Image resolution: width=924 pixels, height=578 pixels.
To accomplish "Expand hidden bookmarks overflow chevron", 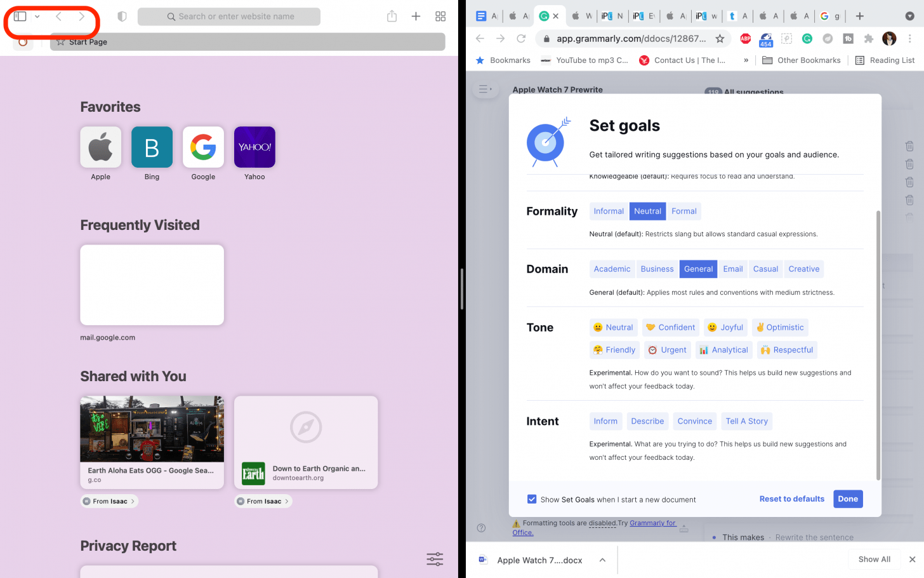I will click(x=746, y=60).
